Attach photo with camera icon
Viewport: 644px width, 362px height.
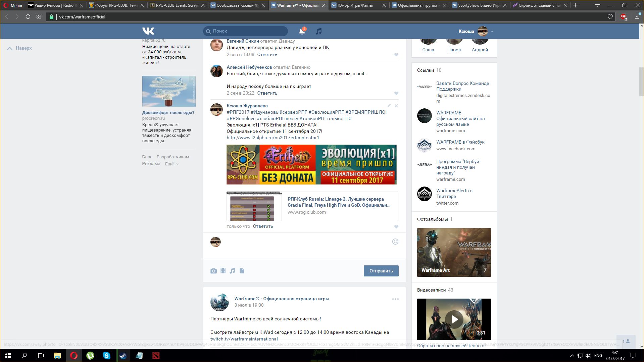(x=213, y=271)
